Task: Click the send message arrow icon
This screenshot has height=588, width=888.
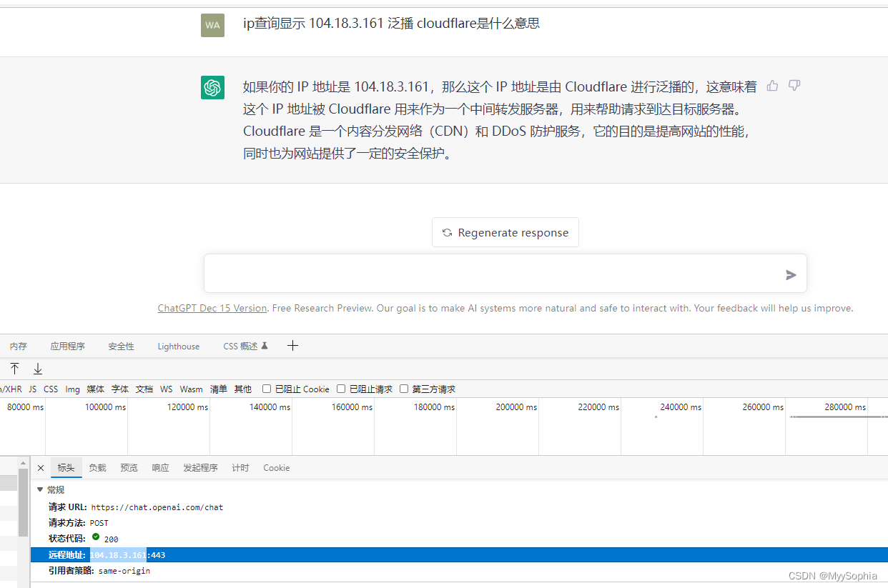Action: [x=791, y=274]
